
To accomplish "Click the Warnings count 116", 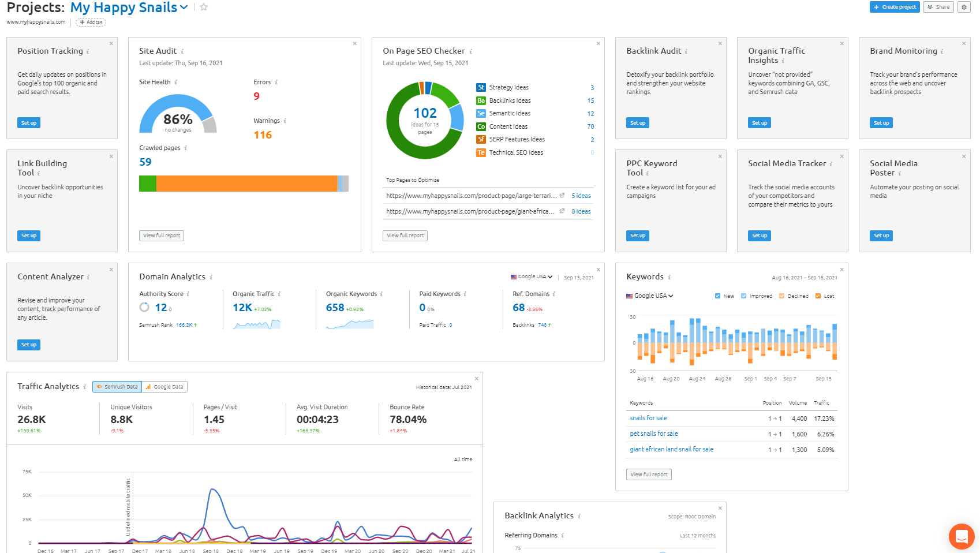I will tap(263, 134).
